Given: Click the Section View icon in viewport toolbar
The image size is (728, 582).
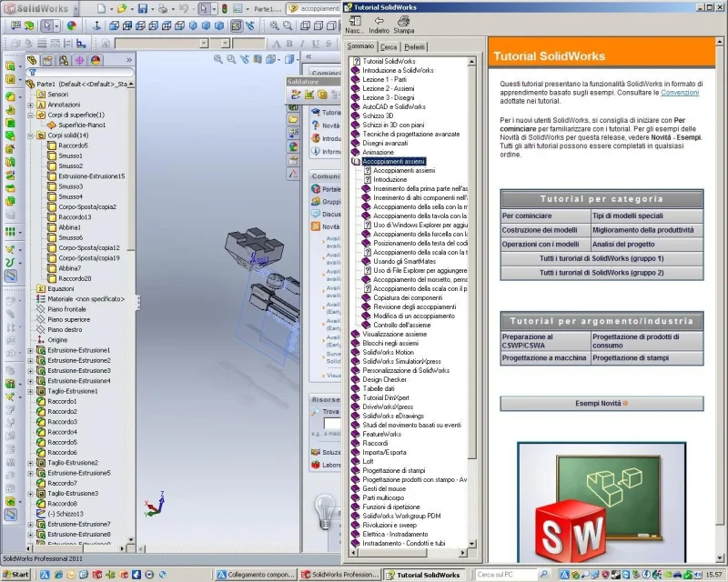Looking at the screenshot, I should click(258, 59).
